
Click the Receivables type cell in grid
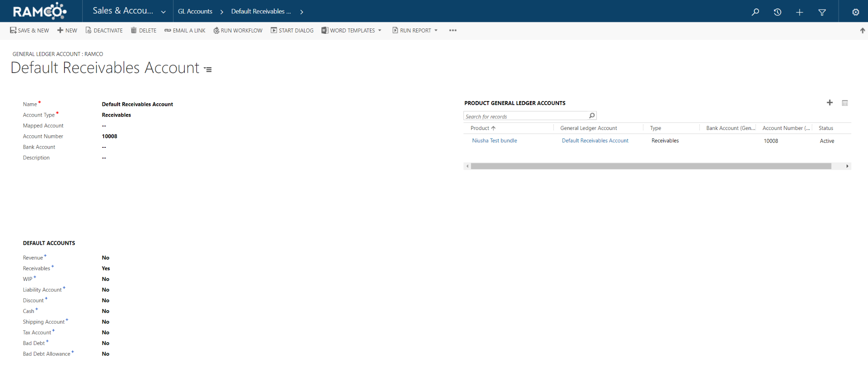(665, 141)
